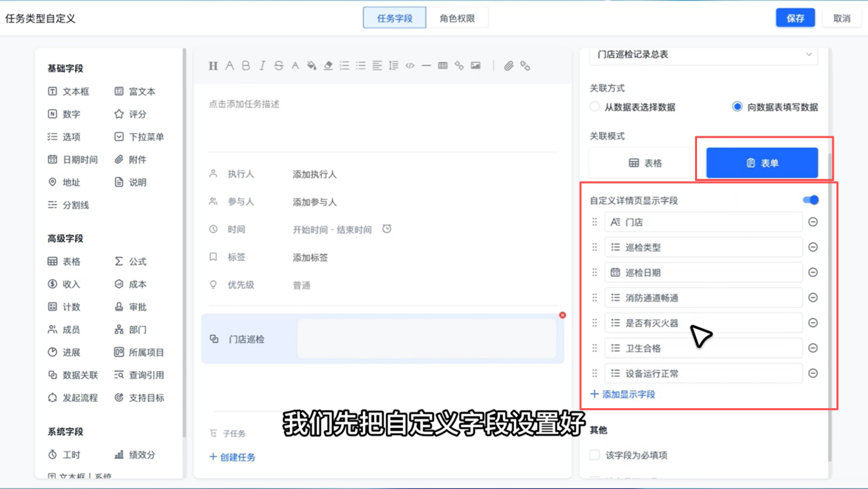The height and width of the screenshot is (489, 868).
Task: Click the alarm clock icon beside 开始时间 - 结束时间
Action: pos(387,229)
